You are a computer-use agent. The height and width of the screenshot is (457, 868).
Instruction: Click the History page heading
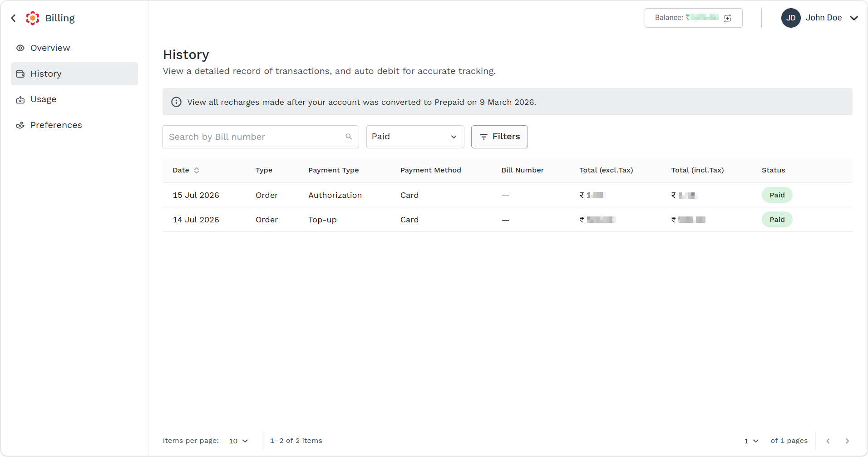(x=186, y=55)
